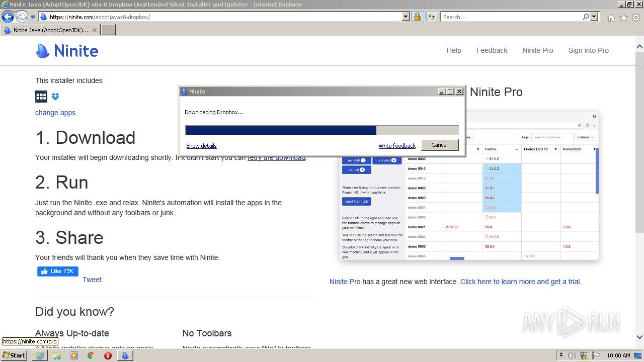Image resolution: width=644 pixels, height=362 pixels.
Task: Click the 'Ninite Pro' text link below screenshot
Action: point(345,282)
